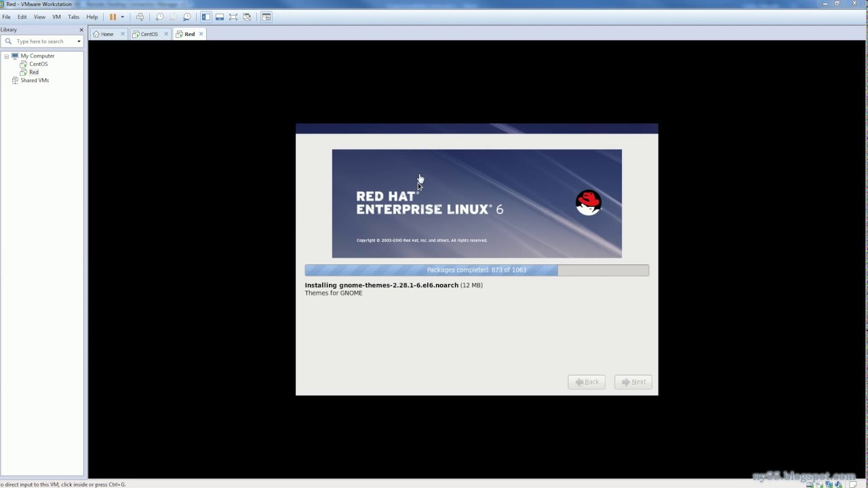Screen dimensions: 868x488
Task: Open the Edit menu
Action: pos(22,17)
